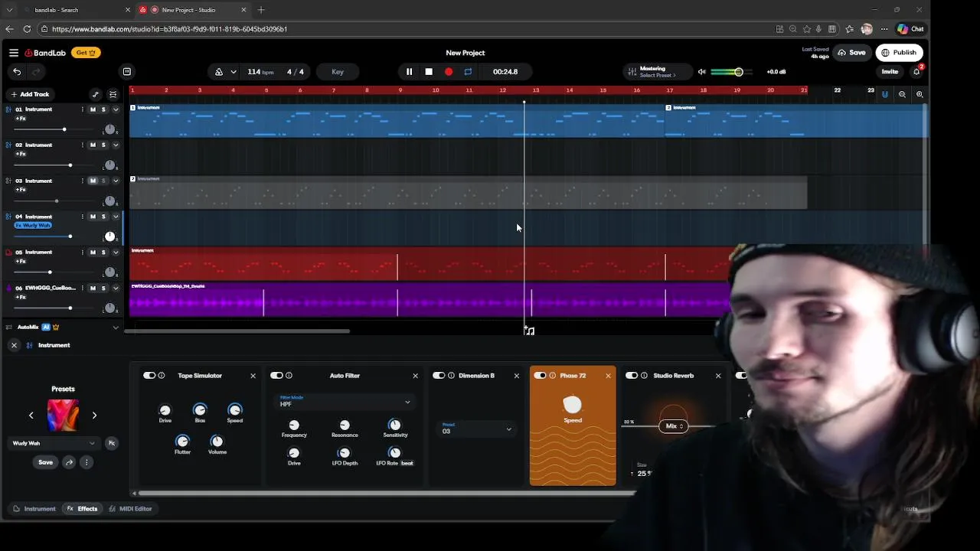Open preset three-dot more options

87,462
